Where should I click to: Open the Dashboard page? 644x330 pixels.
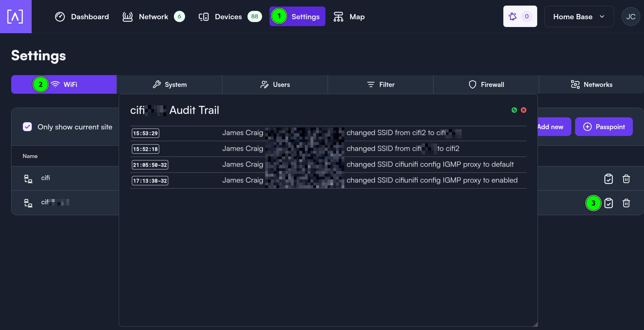pyautogui.click(x=82, y=16)
